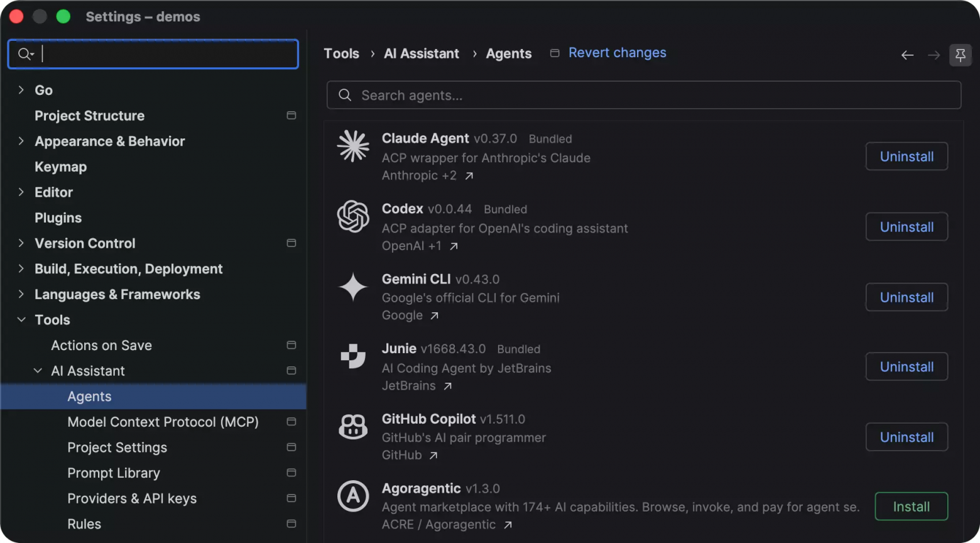980x543 pixels.
Task: Collapse the Tools tree node
Action: 21,320
